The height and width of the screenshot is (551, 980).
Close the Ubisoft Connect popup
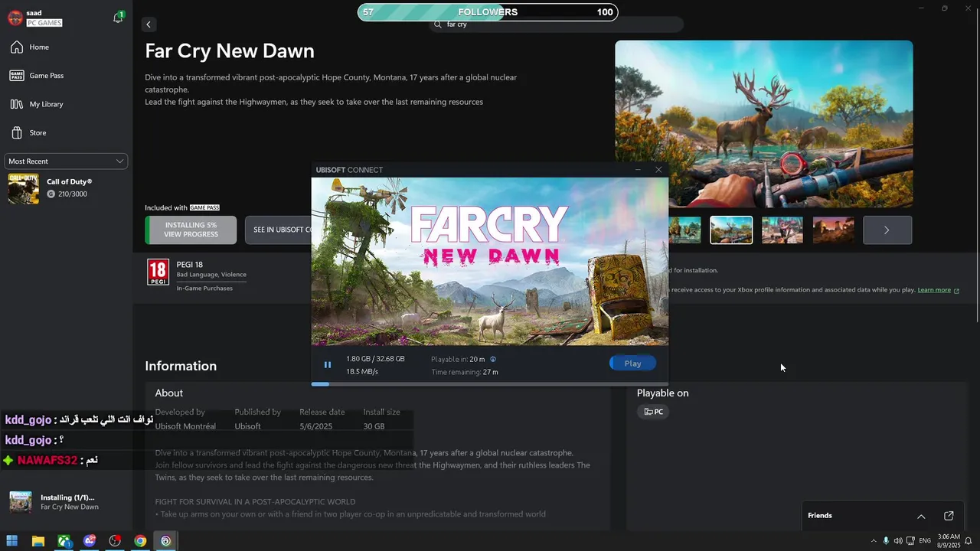658,170
